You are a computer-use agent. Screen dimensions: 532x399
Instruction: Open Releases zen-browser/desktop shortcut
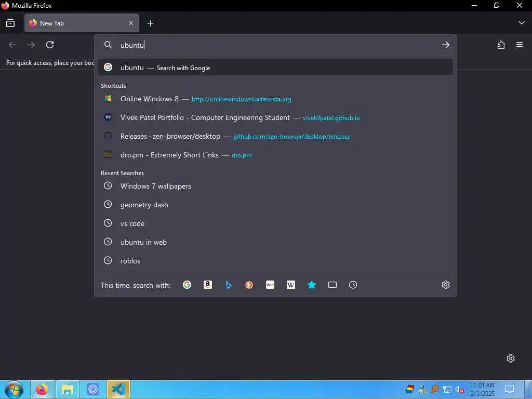[x=275, y=137]
